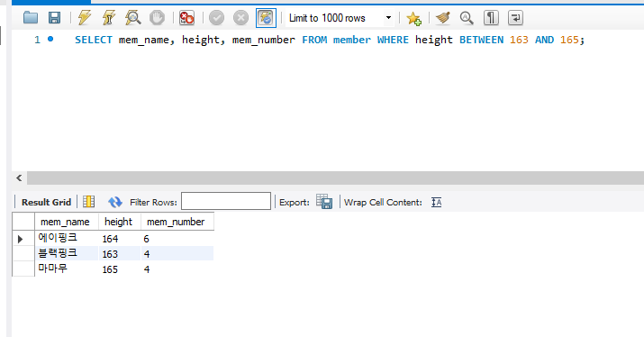The width and height of the screenshot is (644, 337).
Task: Select the 블랙핑크 cell
Action: (67, 253)
